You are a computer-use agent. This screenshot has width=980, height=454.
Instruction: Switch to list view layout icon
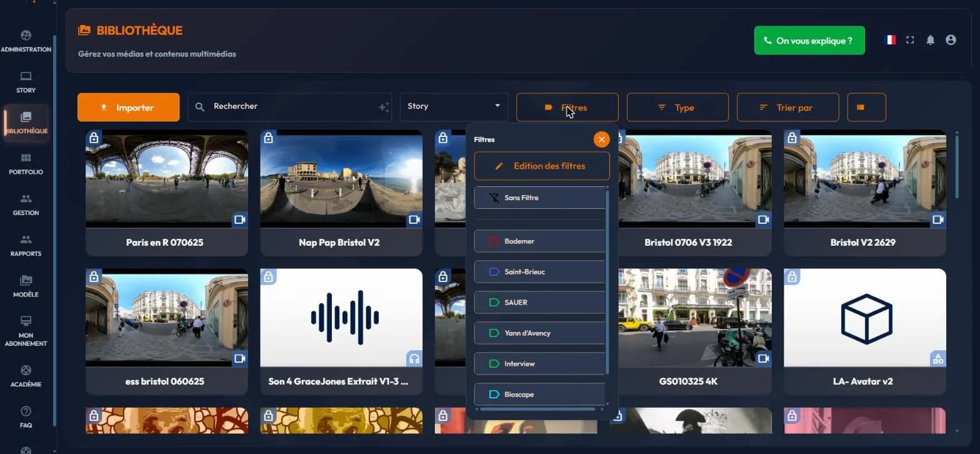866,107
